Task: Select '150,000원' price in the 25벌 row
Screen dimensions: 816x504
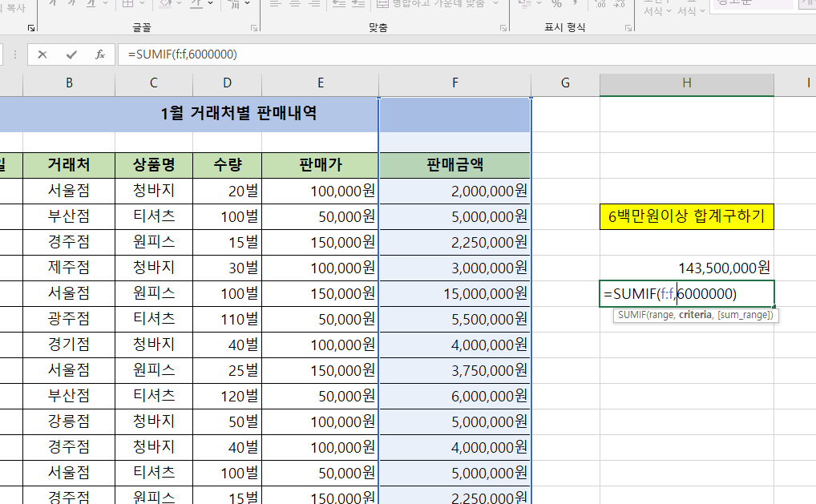Action: [x=320, y=370]
